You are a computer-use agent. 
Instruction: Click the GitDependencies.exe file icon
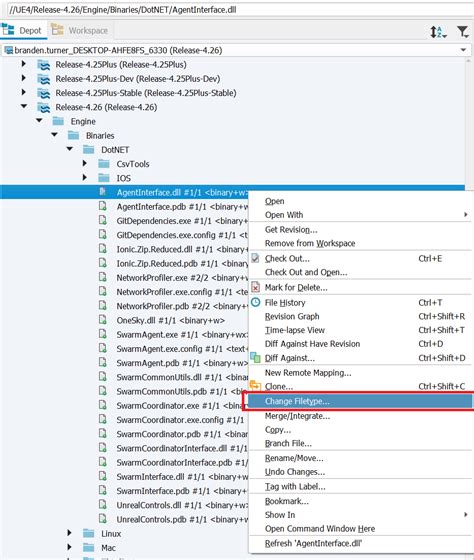[103, 220]
